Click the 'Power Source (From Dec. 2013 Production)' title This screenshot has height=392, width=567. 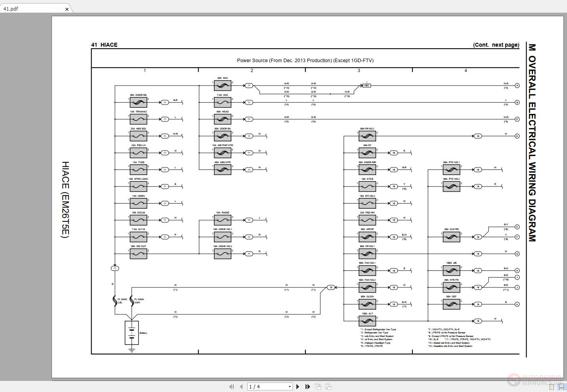coord(305,61)
